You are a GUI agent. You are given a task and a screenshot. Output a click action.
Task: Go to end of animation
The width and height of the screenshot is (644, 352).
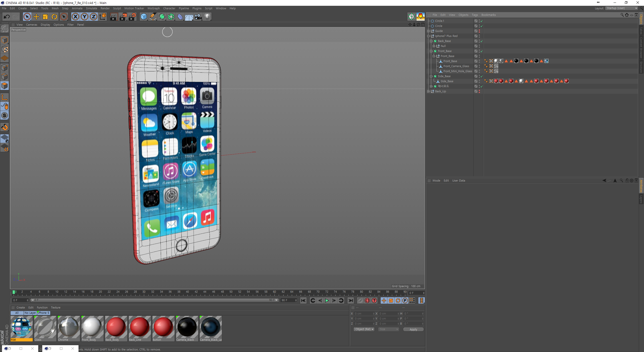(x=350, y=300)
